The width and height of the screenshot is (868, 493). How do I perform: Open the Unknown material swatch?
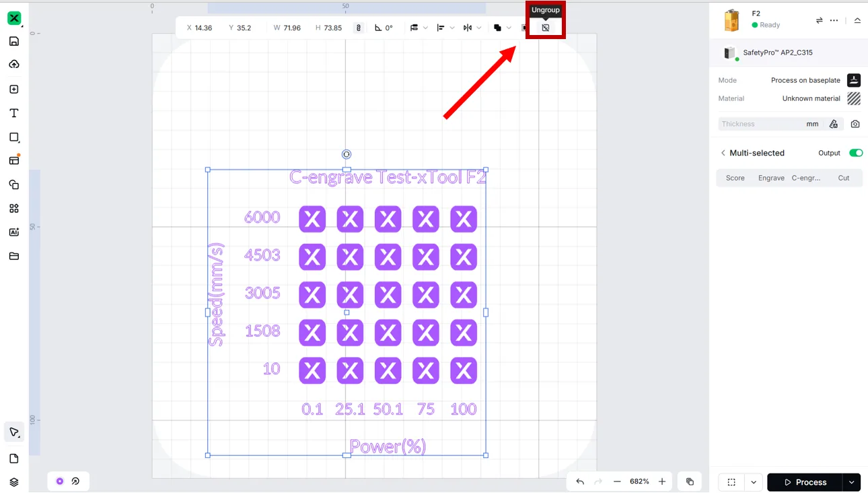click(x=854, y=98)
